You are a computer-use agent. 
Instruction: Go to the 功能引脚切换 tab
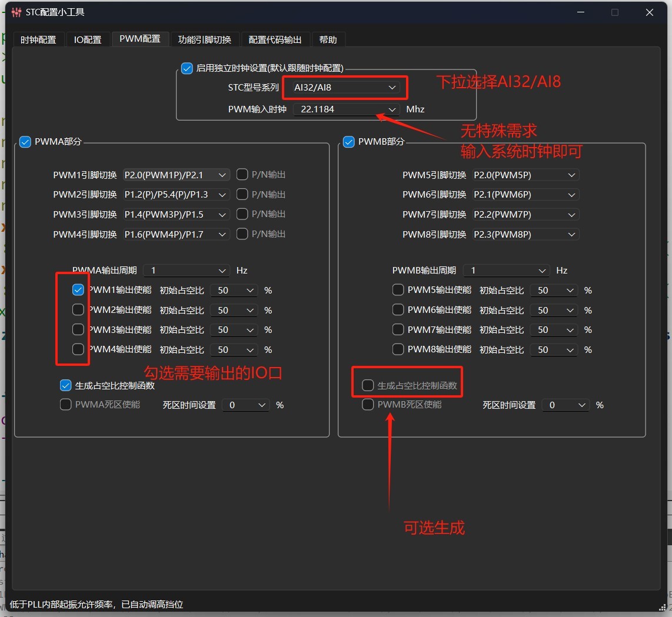205,40
